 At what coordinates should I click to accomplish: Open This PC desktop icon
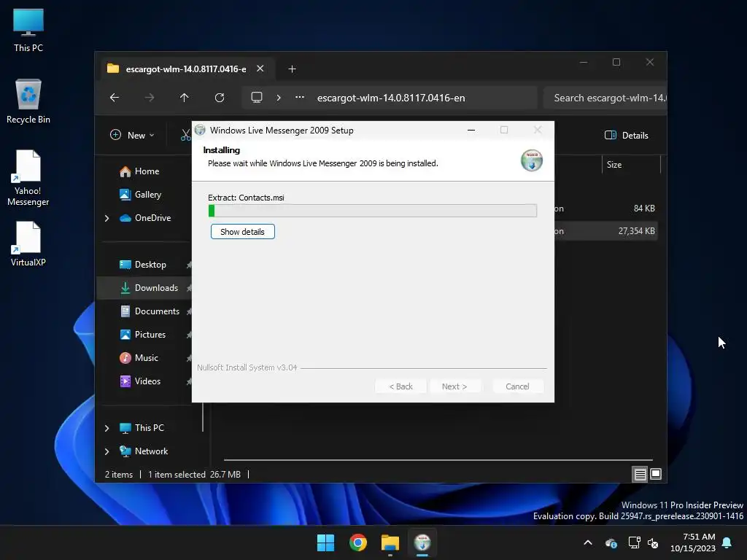tap(28, 31)
